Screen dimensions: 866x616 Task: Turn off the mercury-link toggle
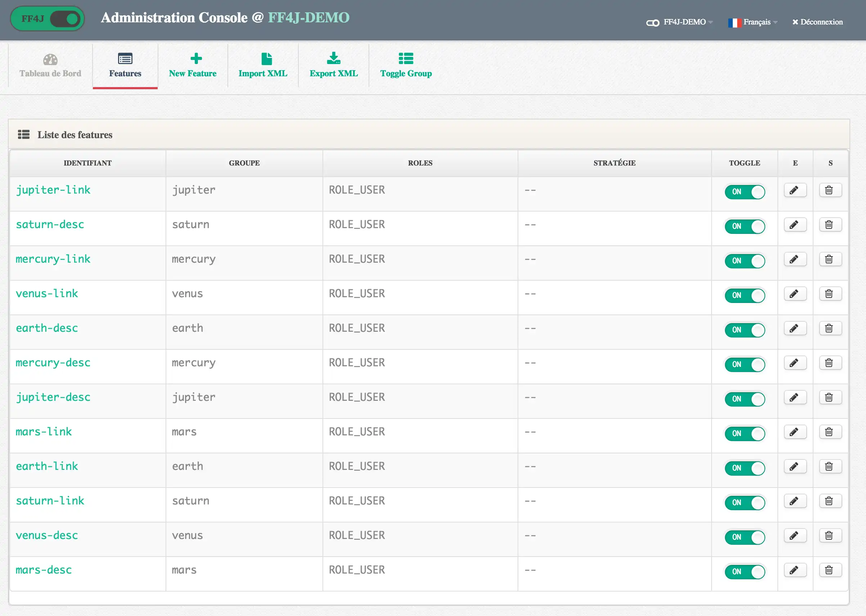(744, 261)
